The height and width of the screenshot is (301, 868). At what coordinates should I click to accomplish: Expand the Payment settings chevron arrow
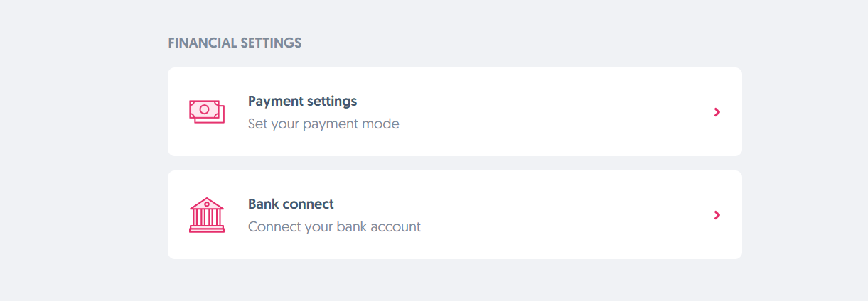tap(717, 112)
